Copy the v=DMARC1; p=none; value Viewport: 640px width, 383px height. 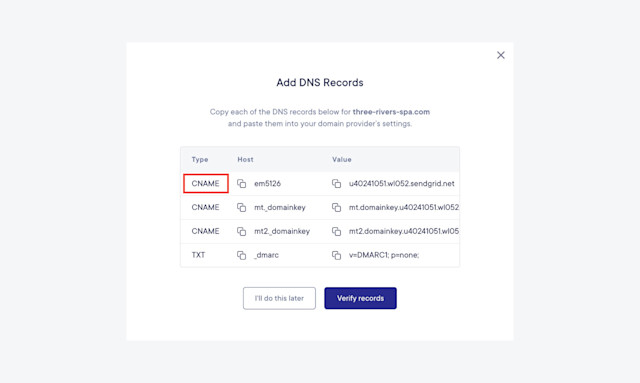tap(336, 255)
